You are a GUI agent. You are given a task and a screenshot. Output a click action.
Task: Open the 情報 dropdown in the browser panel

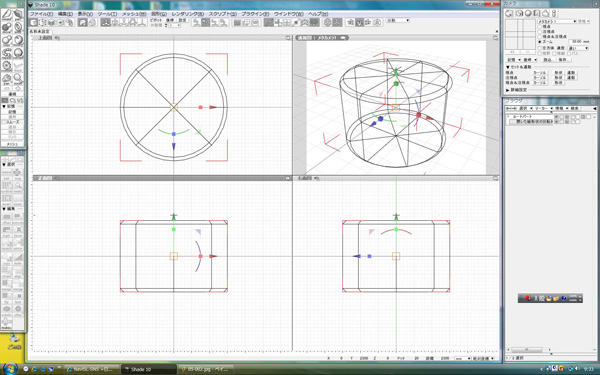click(x=561, y=109)
